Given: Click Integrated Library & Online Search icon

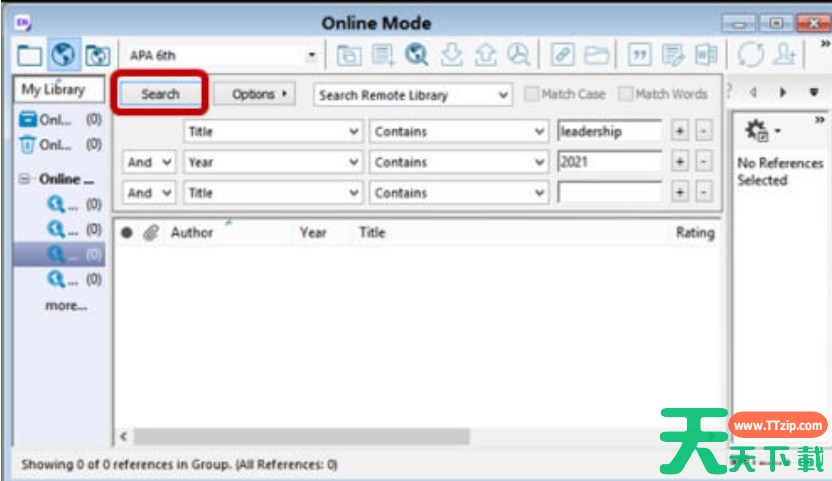Looking at the screenshot, I should tap(97, 55).
